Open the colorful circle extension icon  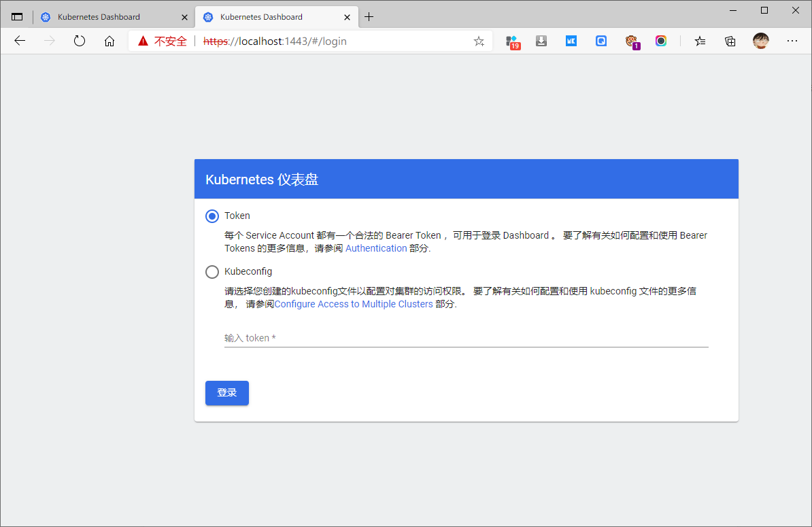[661, 41]
